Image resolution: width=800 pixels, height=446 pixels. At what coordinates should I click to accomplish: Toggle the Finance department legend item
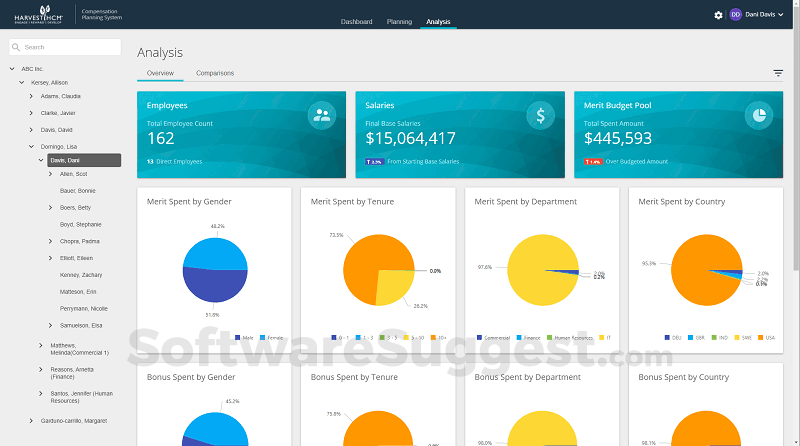529,338
